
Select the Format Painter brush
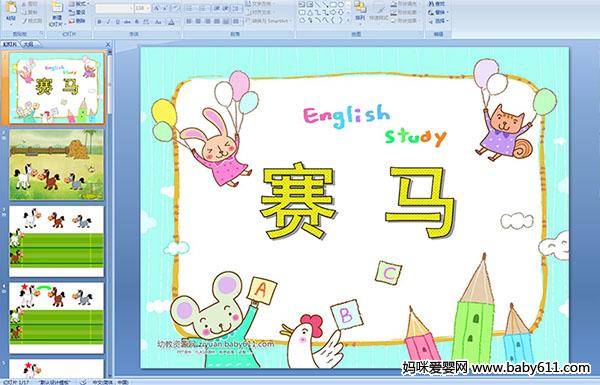click(x=24, y=21)
